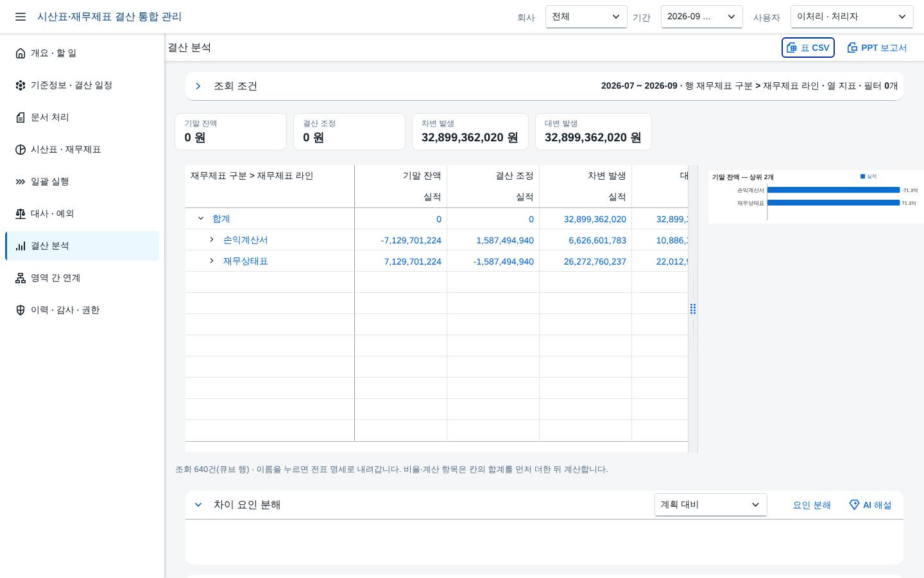This screenshot has width=924, height=578.
Task: Navigate to 시산표 · 재무제표
Action: pos(82,150)
